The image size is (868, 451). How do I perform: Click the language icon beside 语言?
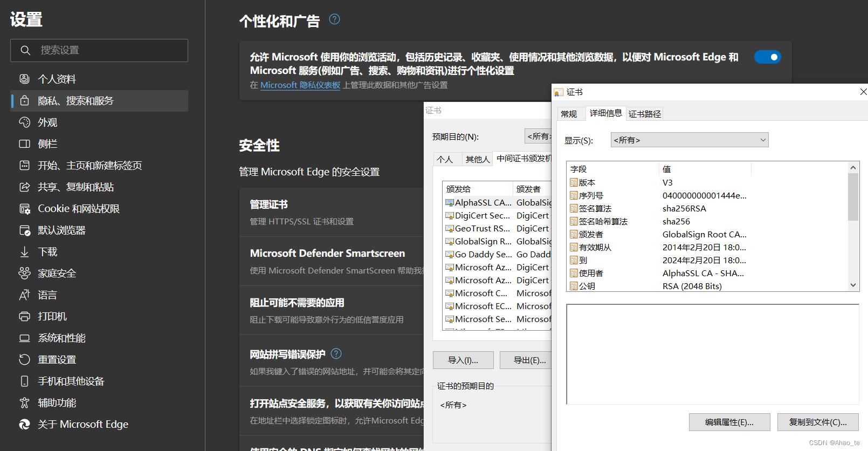24,295
